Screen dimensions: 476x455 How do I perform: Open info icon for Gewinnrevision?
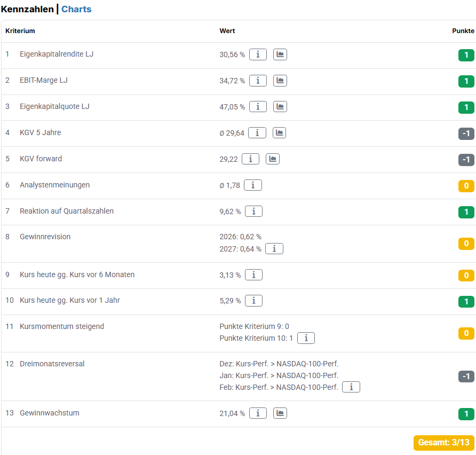coord(274,249)
